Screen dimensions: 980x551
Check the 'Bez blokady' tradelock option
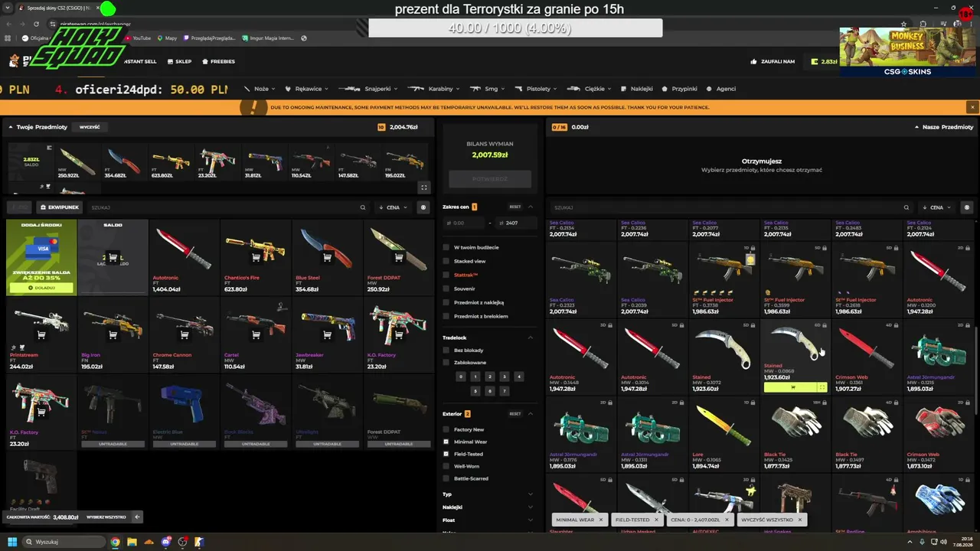tap(446, 350)
